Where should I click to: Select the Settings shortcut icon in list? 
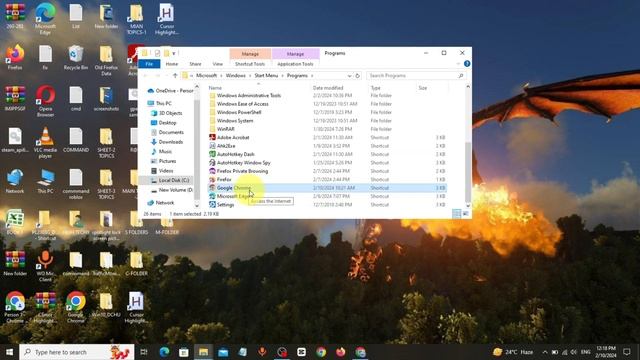point(212,204)
